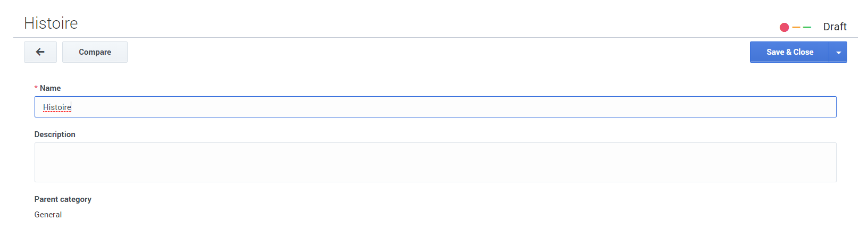Click the ampersand in Save & Close
Image resolution: width=868 pixels, height=245 pixels.
pyautogui.click(x=789, y=52)
